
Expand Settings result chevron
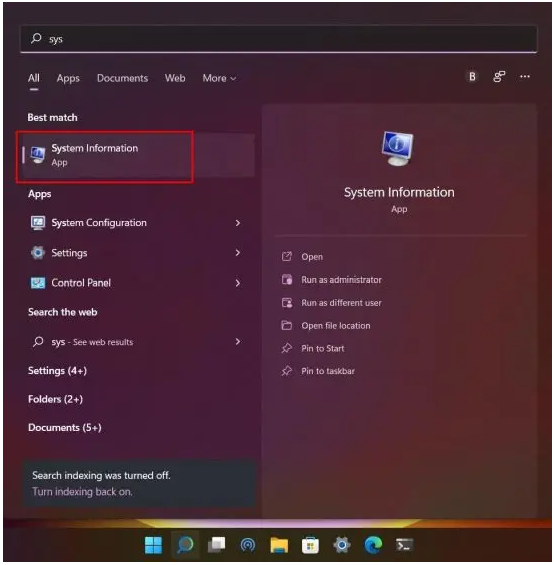[x=238, y=253]
